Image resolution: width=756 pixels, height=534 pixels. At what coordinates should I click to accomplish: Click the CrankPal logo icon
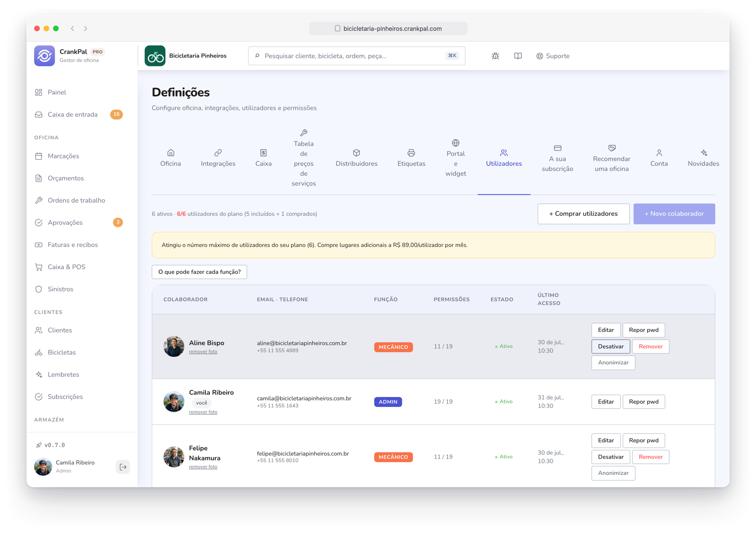pos(44,56)
